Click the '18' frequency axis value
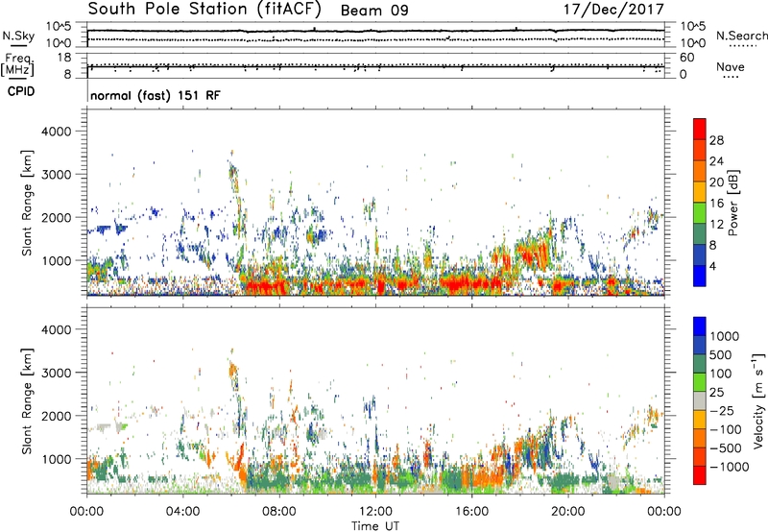Screen dimensions: 768x532 [x=64, y=58]
